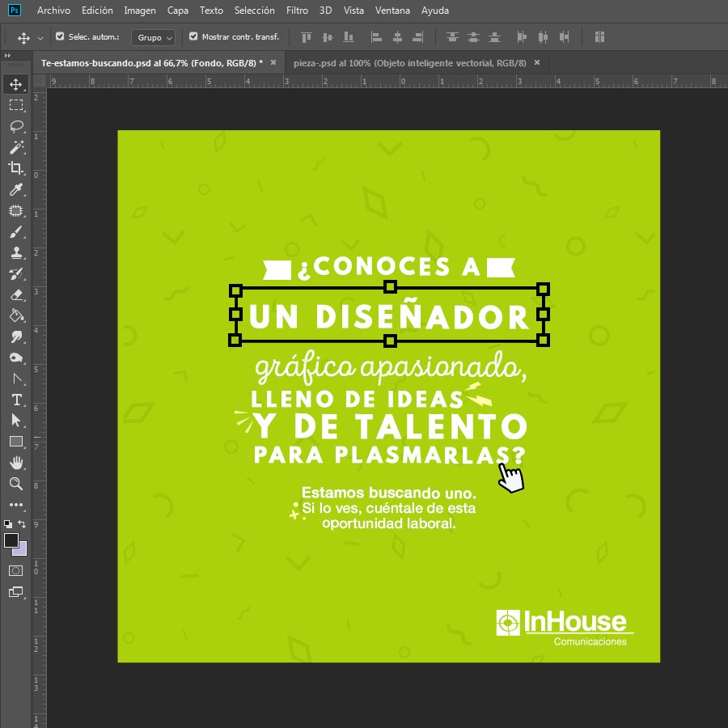The height and width of the screenshot is (728, 728).
Task: Toggle the Selec. autom. checkbox
Action: click(60, 36)
